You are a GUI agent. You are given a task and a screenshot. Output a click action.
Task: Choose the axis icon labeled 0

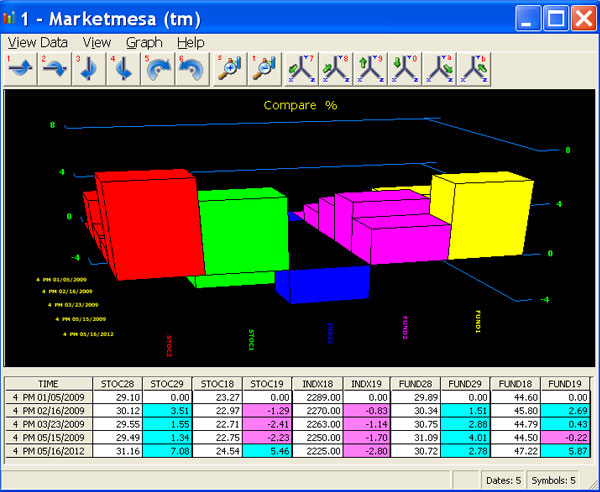(405, 71)
